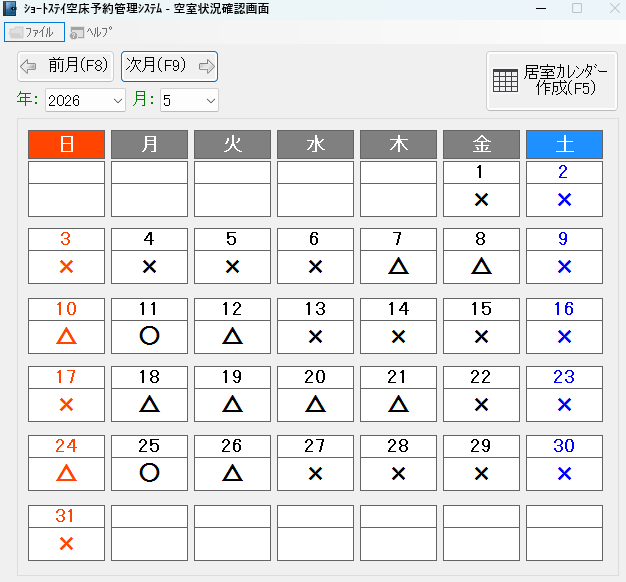Expand the month dropdown showing 5
This screenshot has width=626, height=582.
[x=189, y=100]
